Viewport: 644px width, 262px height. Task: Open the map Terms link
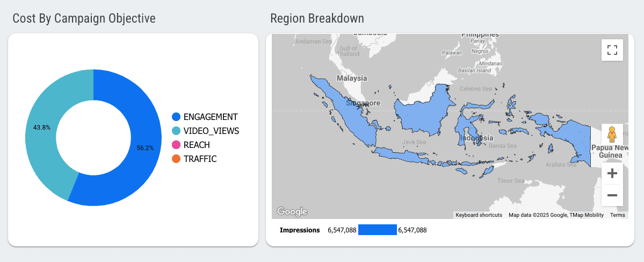(x=617, y=215)
